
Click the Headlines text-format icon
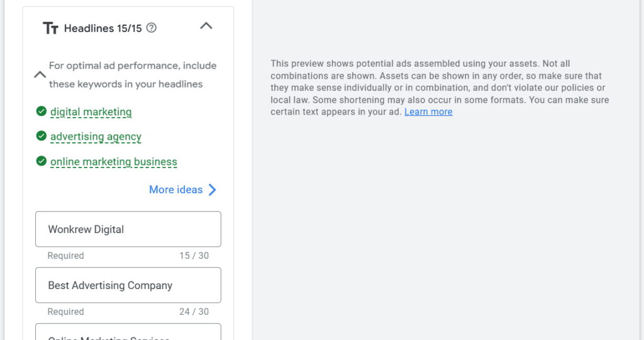coord(50,28)
